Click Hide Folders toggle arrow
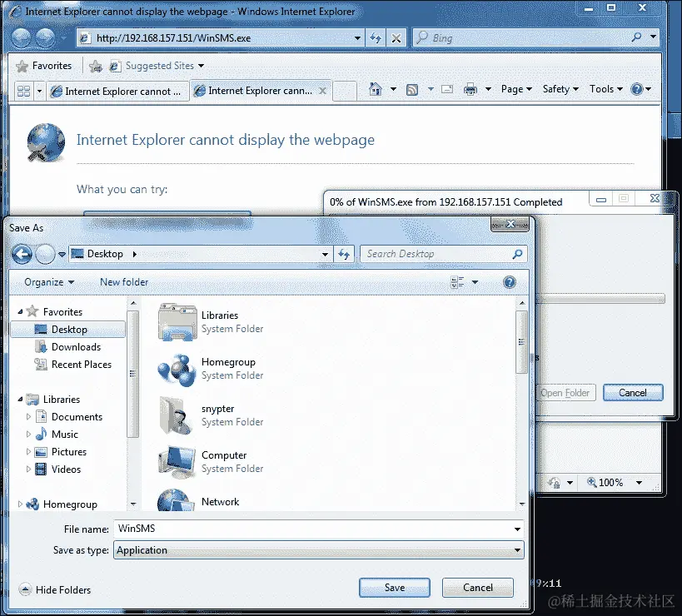 [25, 589]
